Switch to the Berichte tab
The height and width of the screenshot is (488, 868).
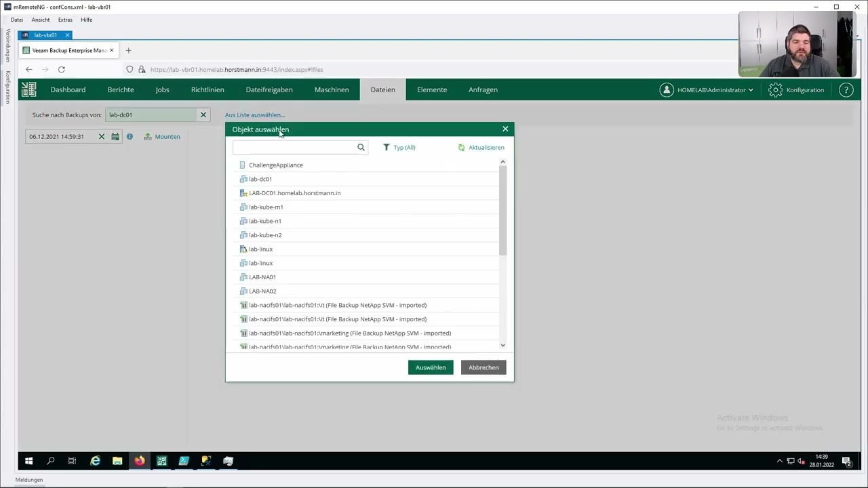point(121,89)
